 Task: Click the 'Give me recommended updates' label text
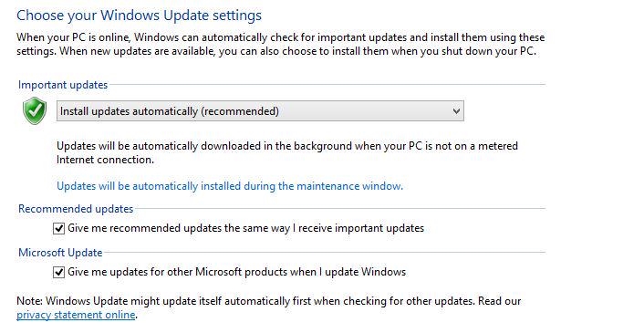tap(245, 228)
